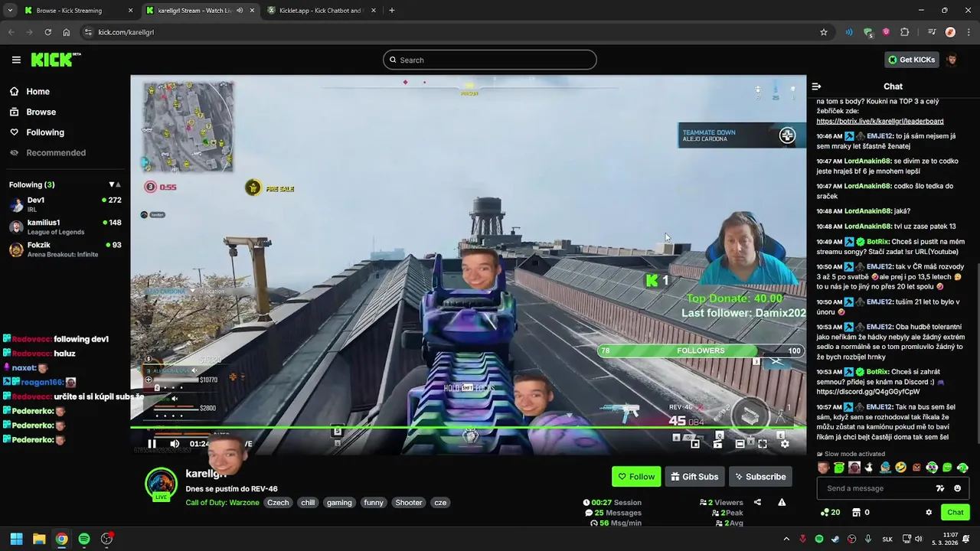Screen dimensions: 980x551
Task: Open Chrome media control button
Action: pos(932,32)
